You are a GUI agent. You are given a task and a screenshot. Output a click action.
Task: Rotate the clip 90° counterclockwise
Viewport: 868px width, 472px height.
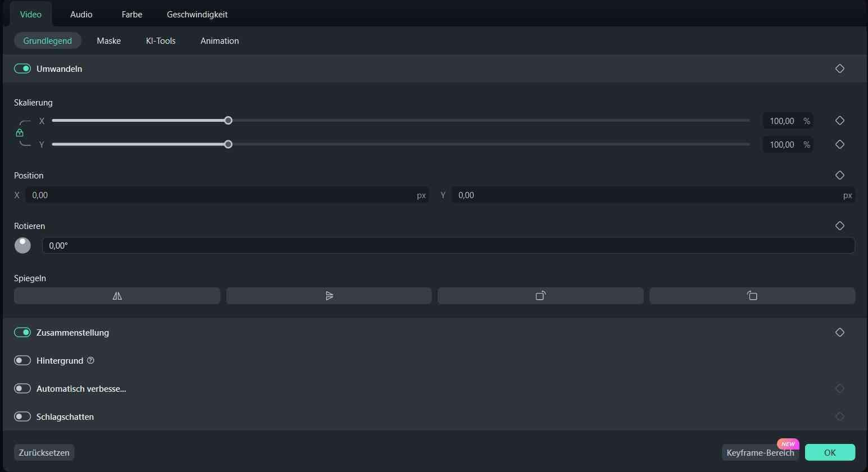(752, 296)
